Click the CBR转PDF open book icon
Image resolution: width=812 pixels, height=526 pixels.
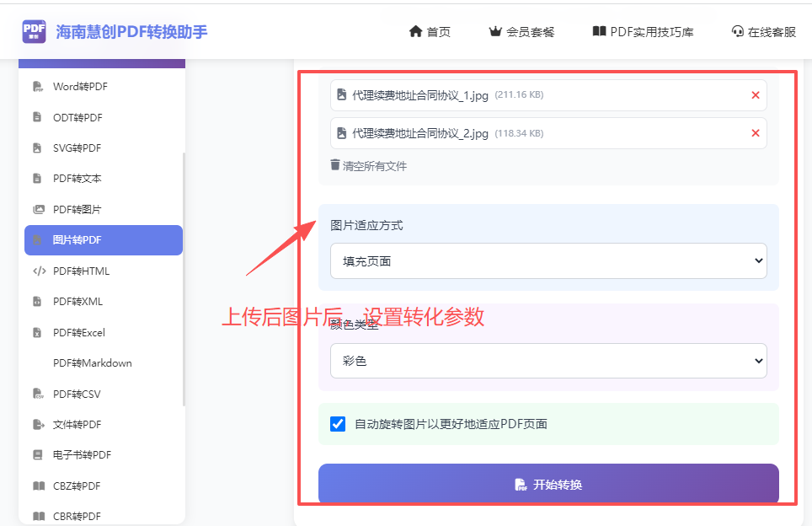(x=39, y=516)
